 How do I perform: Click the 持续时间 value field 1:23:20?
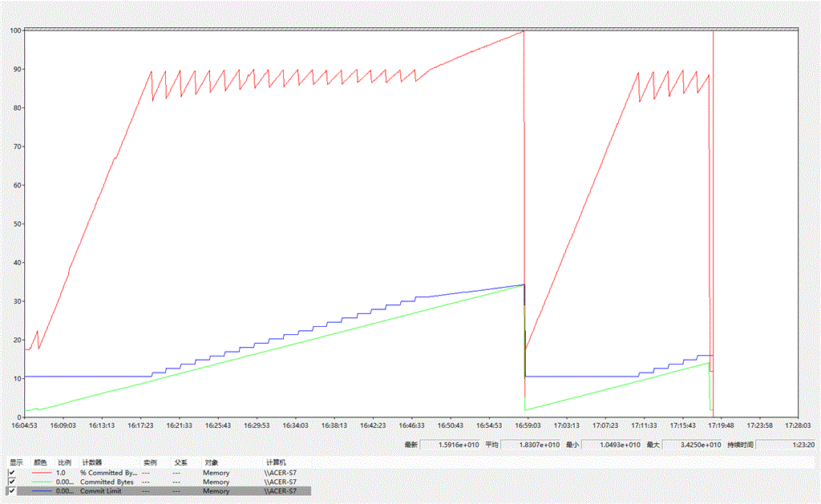786,445
